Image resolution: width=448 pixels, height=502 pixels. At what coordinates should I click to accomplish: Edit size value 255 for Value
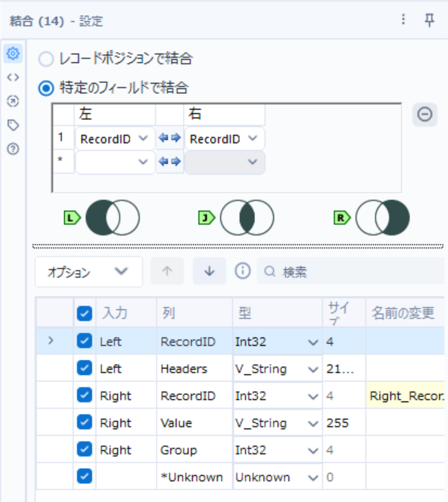point(344,423)
